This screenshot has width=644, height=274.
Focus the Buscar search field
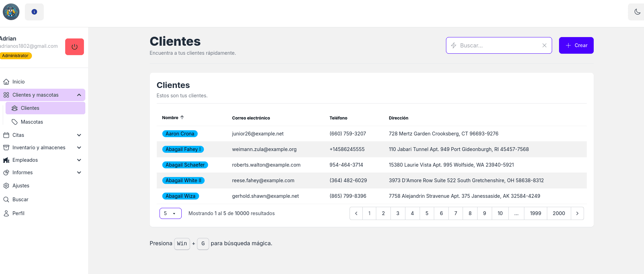pos(499,45)
